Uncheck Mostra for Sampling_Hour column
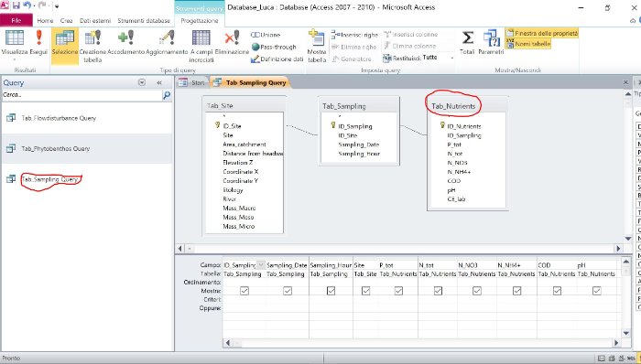641x364 pixels. click(331, 291)
